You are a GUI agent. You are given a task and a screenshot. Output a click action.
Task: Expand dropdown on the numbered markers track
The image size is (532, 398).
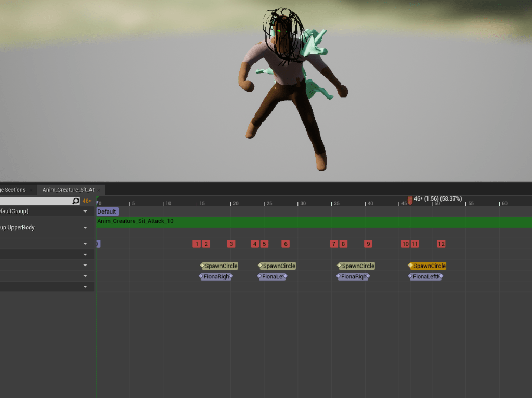pos(85,244)
